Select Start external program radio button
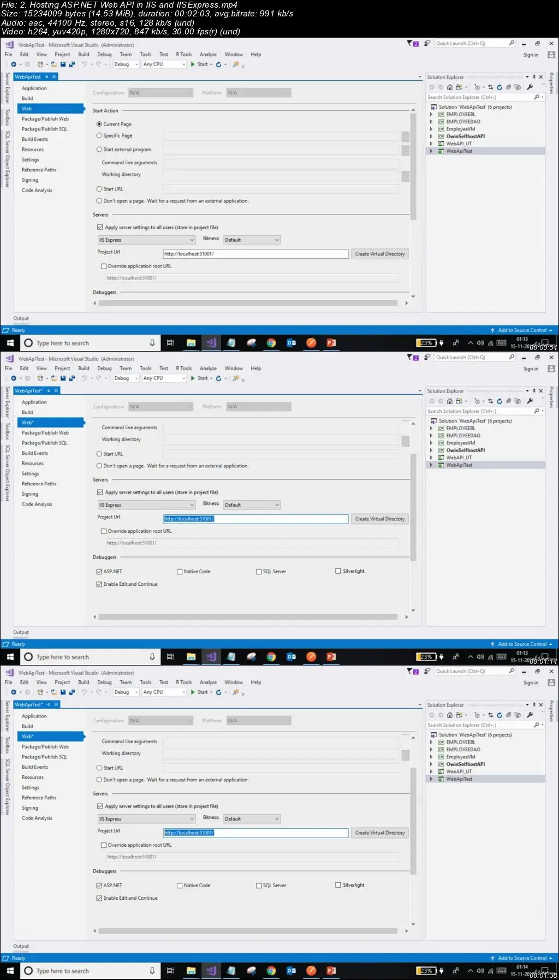 click(99, 149)
